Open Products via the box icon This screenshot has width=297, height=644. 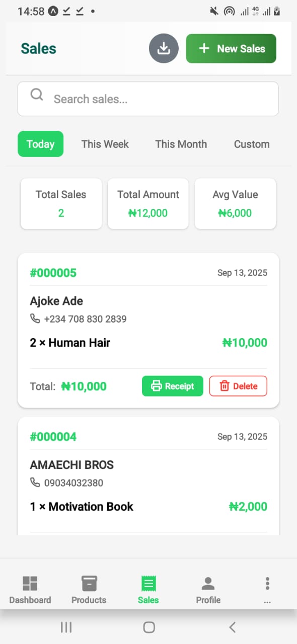pyautogui.click(x=89, y=582)
